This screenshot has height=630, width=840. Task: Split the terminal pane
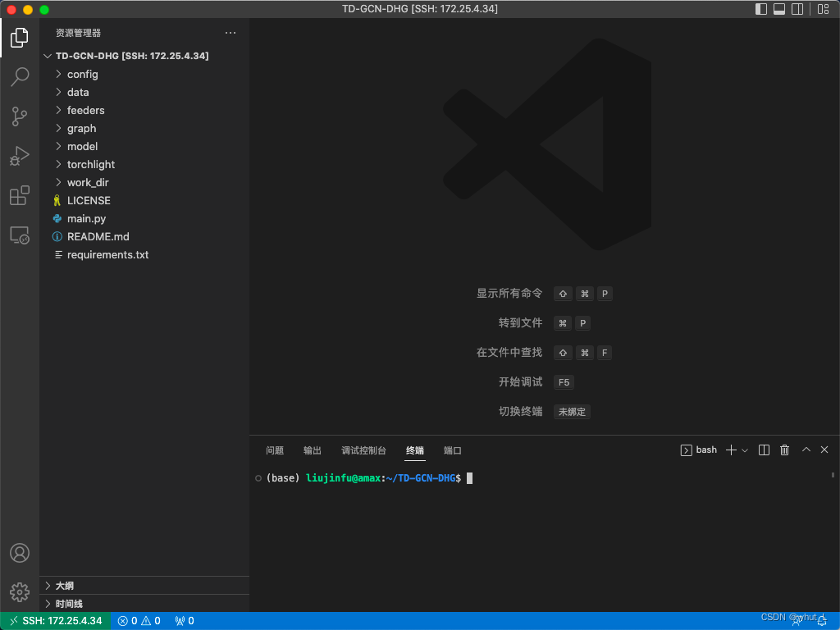click(764, 450)
